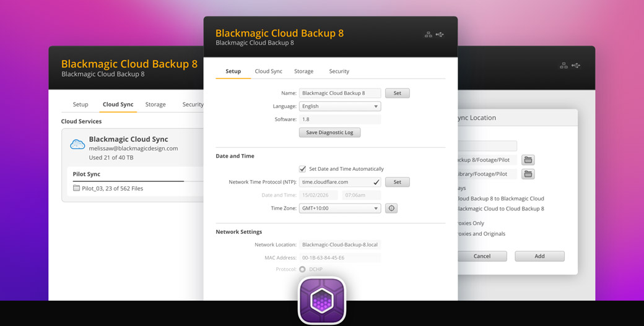Select Setup tab in left window
Image resolution: width=644 pixels, height=326 pixels.
point(80,105)
